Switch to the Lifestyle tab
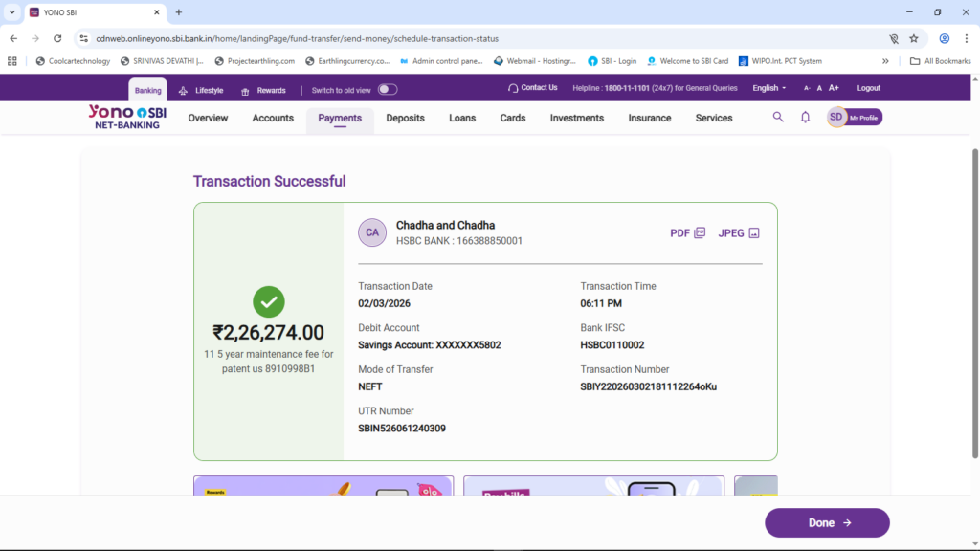Screen dimensions: 980x551 pyautogui.click(x=201, y=91)
